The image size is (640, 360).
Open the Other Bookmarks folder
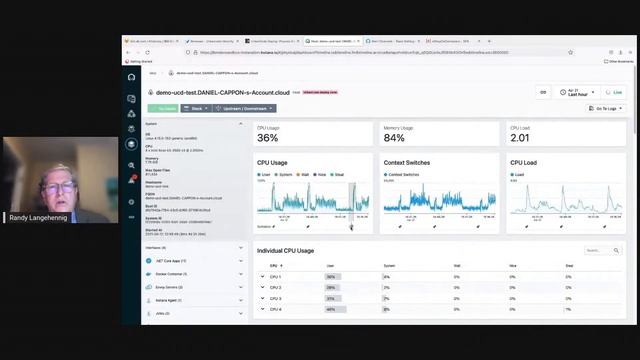(619, 62)
